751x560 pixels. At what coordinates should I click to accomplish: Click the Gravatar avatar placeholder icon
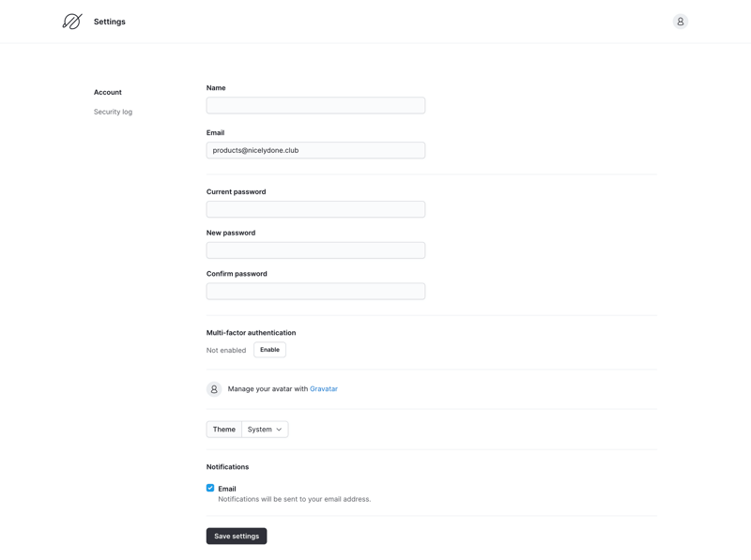[213, 388]
